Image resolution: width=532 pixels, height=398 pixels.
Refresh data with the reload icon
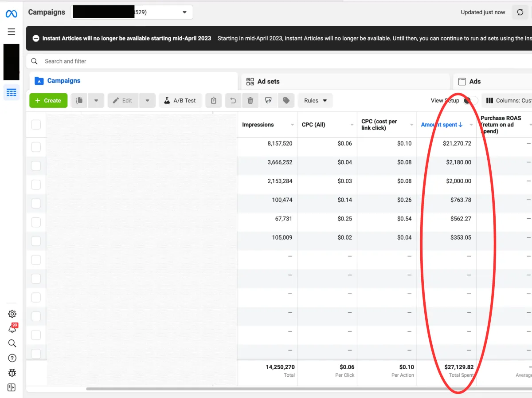click(x=520, y=12)
